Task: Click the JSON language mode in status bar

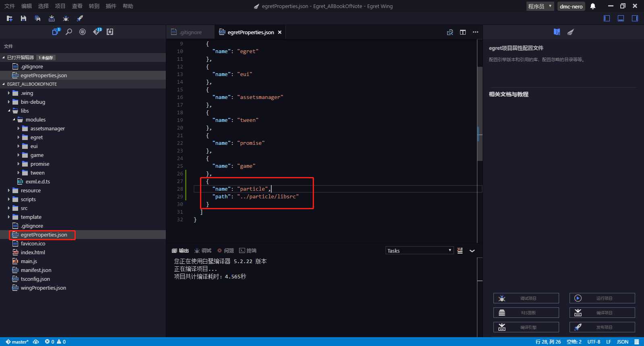Action: (x=623, y=342)
